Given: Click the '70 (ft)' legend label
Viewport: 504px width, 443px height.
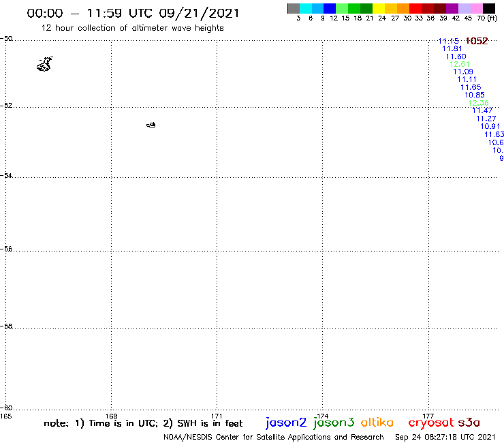Looking at the screenshot, I should click(487, 18).
